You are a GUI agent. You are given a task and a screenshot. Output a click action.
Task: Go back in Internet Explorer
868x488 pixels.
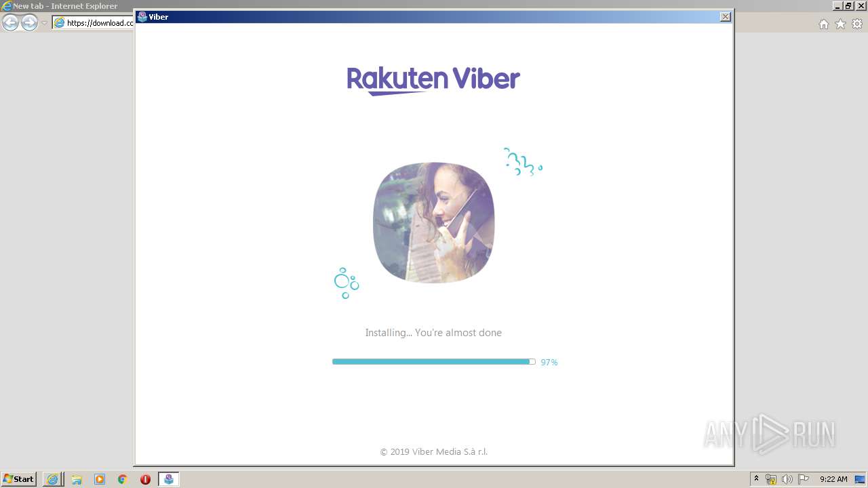click(x=11, y=23)
